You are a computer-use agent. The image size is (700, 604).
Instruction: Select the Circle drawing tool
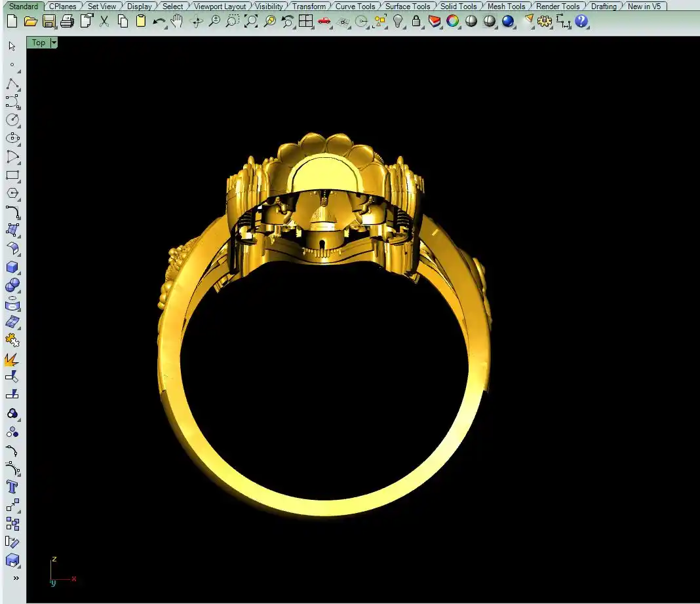point(12,120)
